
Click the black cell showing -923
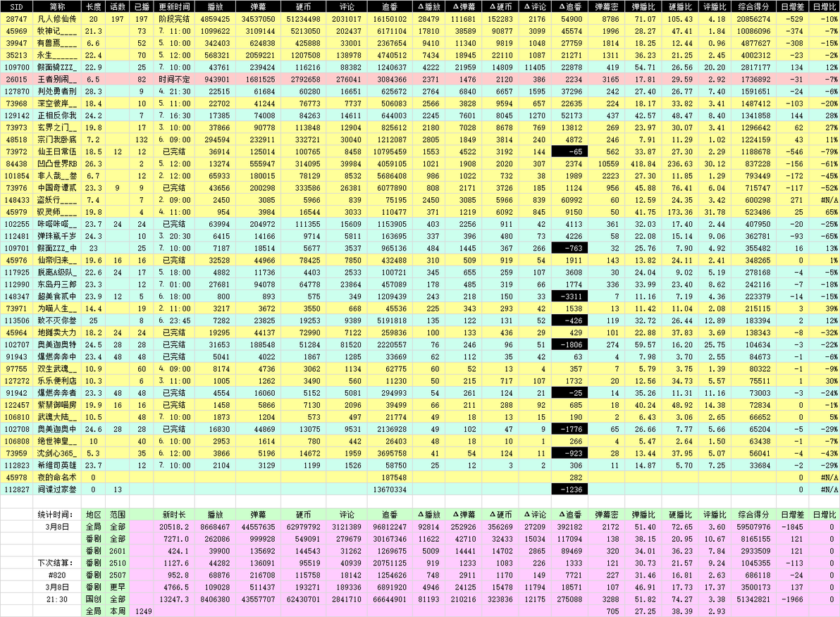[x=570, y=453]
